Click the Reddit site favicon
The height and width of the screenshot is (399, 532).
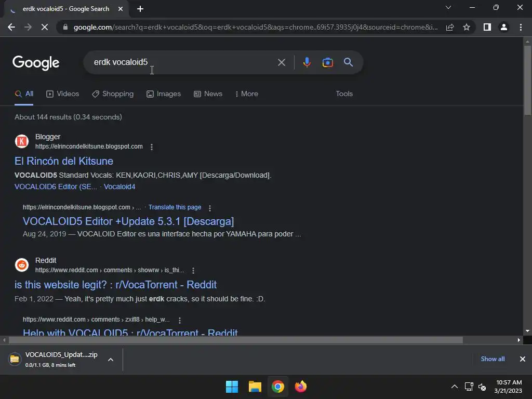pyautogui.click(x=22, y=265)
